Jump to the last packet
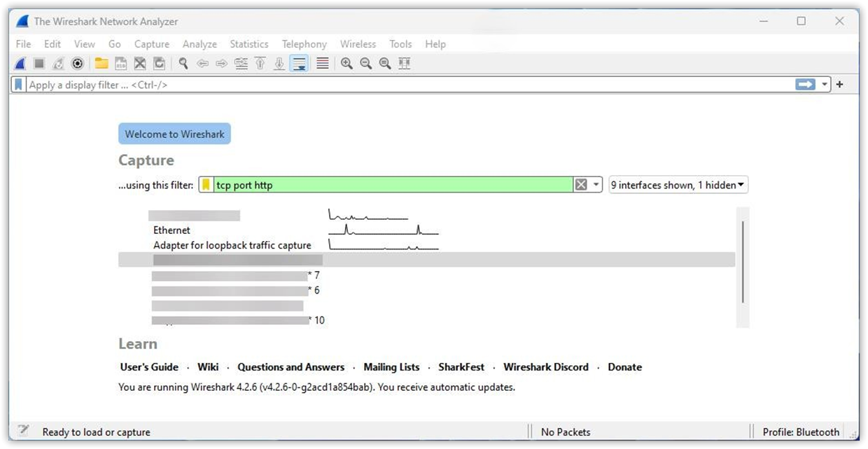 click(279, 64)
